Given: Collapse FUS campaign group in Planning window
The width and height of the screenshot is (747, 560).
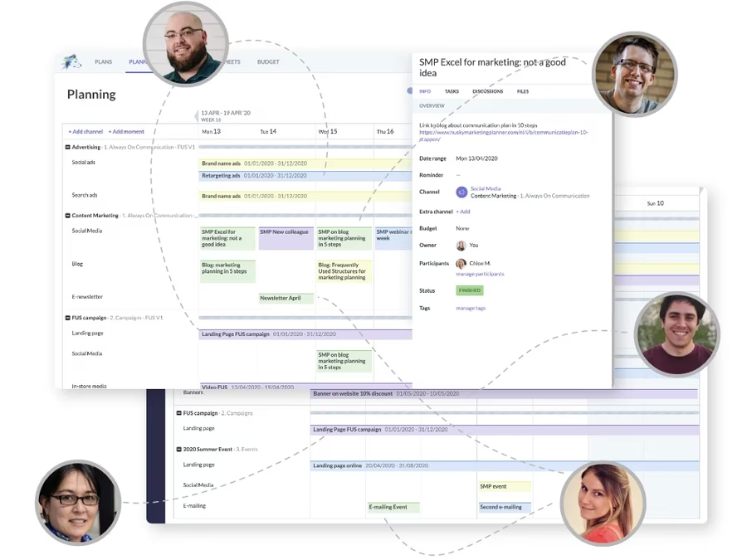Looking at the screenshot, I should tap(68, 318).
